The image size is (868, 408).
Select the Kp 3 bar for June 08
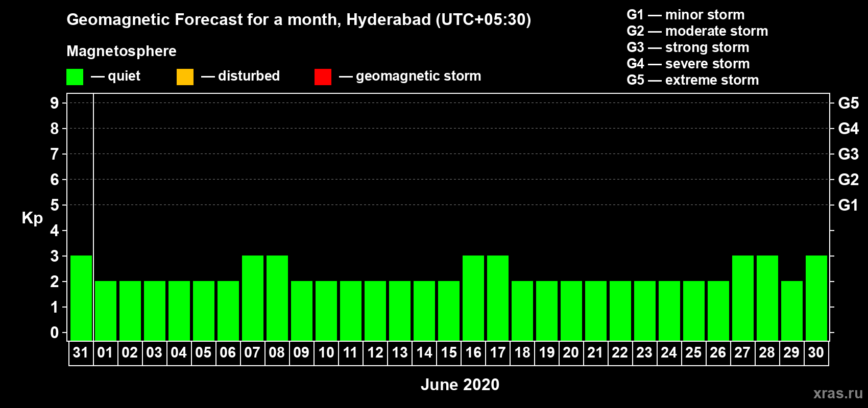tap(277, 298)
